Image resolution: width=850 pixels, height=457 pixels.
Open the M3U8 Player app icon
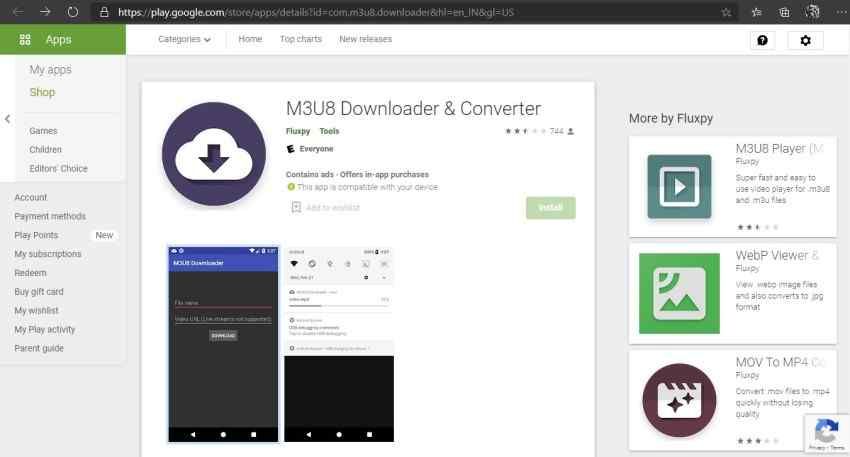[x=679, y=187]
